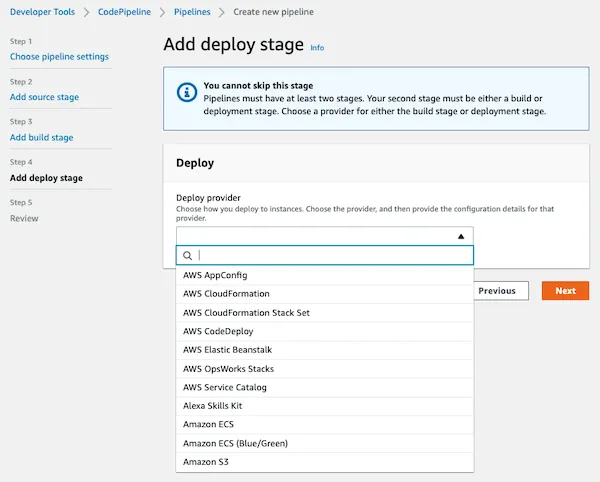This screenshot has width=600, height=482.
Task: Select Amazon S3 deploy provider
Action: coord(324,462)
